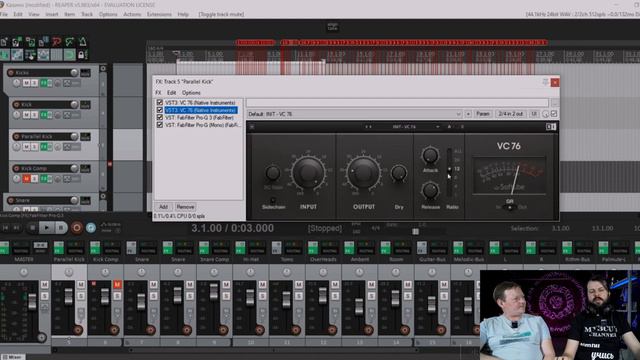Click the wet/dry mix knob in FX header
Image resolution: width=640 pixels, height=360 pixels.
(546, 114)
